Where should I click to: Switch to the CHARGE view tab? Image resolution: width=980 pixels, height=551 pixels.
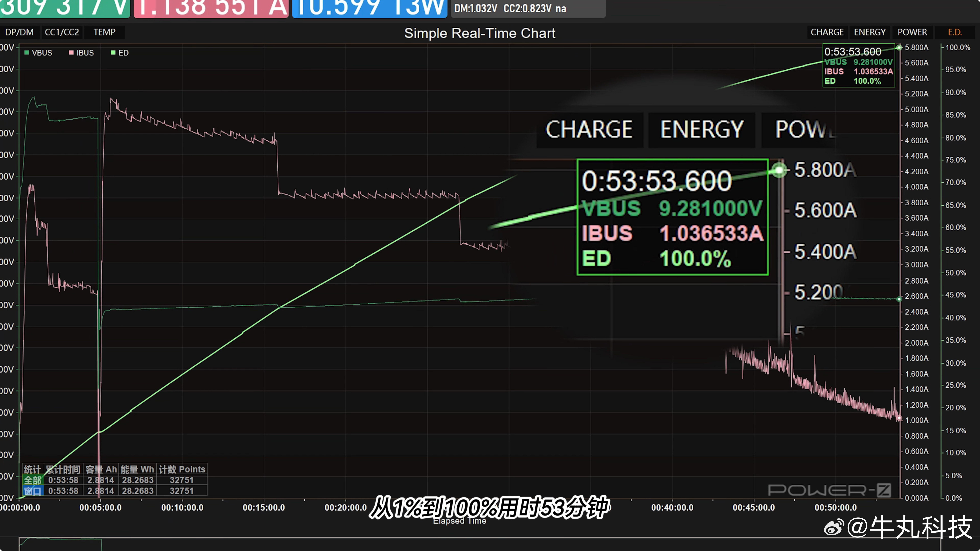click(x=827, y=32)
